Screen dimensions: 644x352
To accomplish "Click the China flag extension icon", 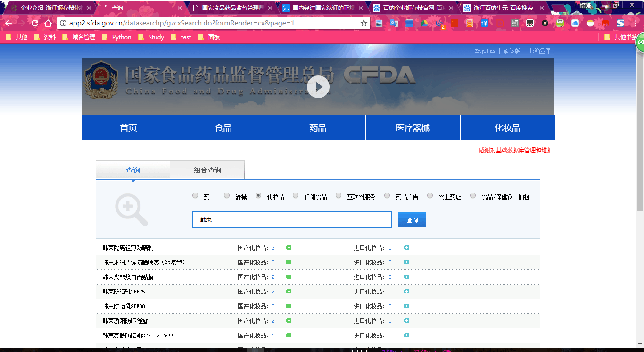I will coord(454,23).
